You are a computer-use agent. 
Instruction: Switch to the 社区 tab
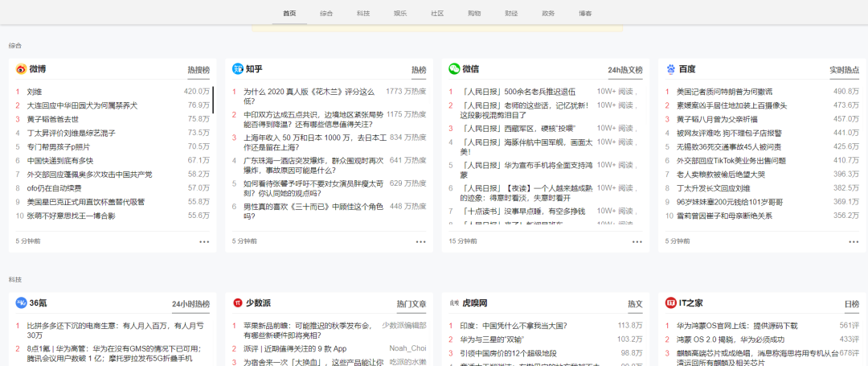[x=438, y=14]
